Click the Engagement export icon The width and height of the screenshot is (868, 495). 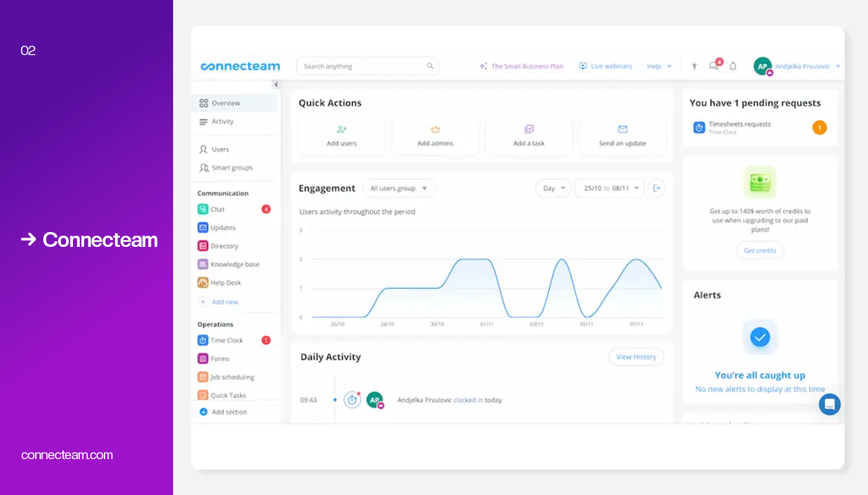[657, 188]
